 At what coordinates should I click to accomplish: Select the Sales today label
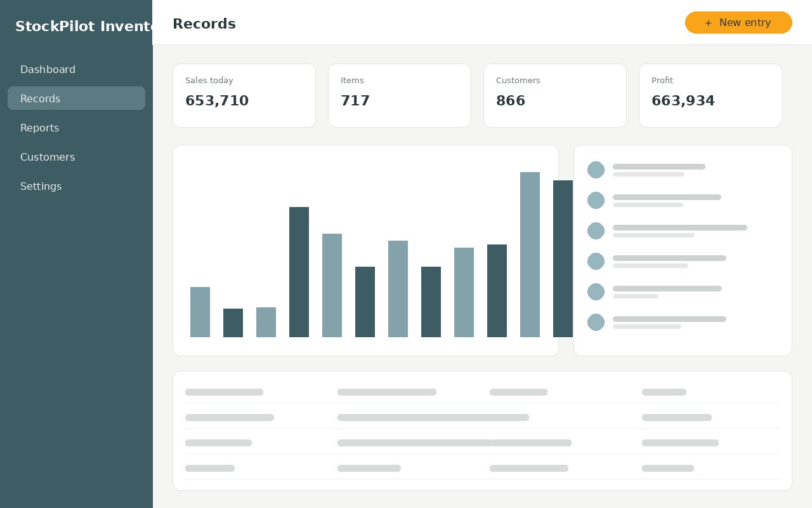(209, 81)
